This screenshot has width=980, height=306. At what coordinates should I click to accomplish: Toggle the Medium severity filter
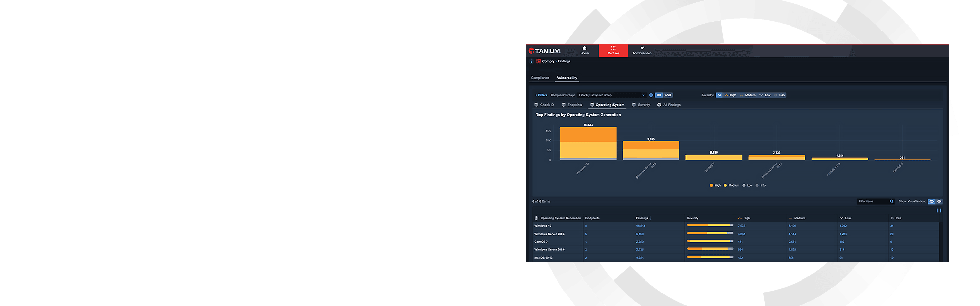[747, 95]
